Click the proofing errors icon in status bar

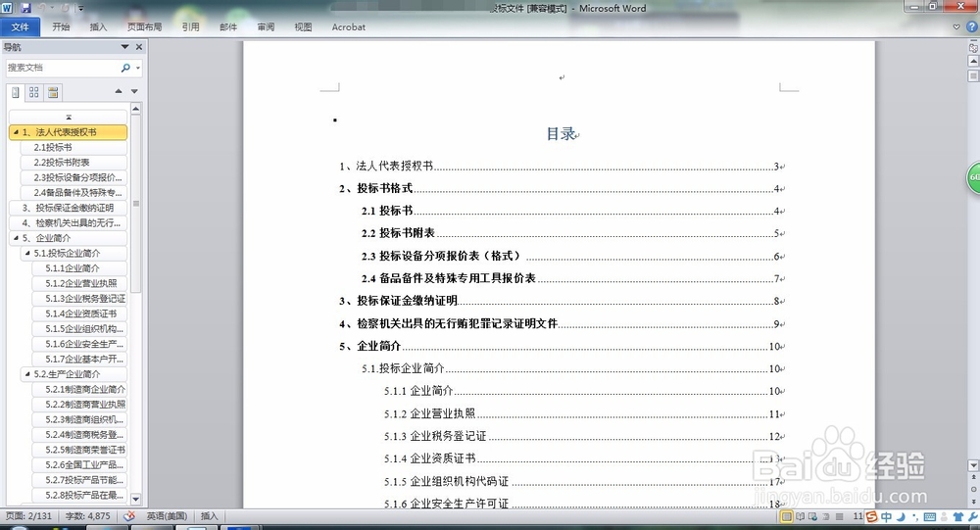(129, 516)
